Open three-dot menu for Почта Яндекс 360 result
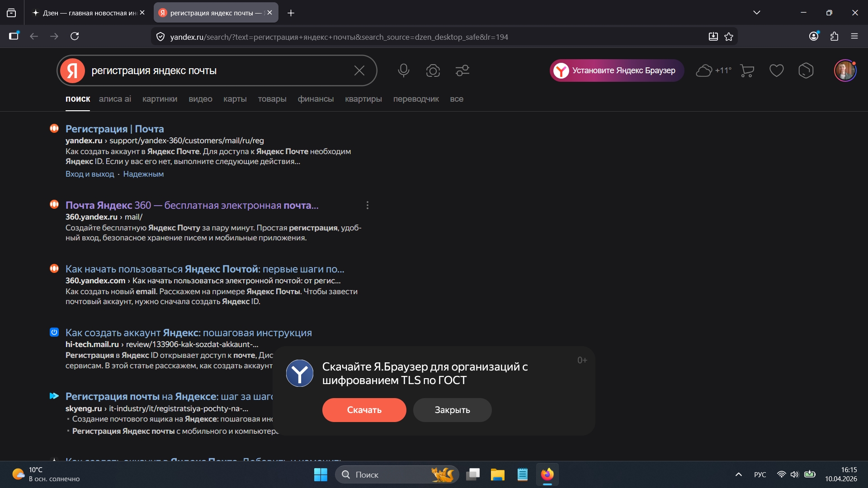The height and width of the screenshot is (488, 868). click(x=367, y=205)
